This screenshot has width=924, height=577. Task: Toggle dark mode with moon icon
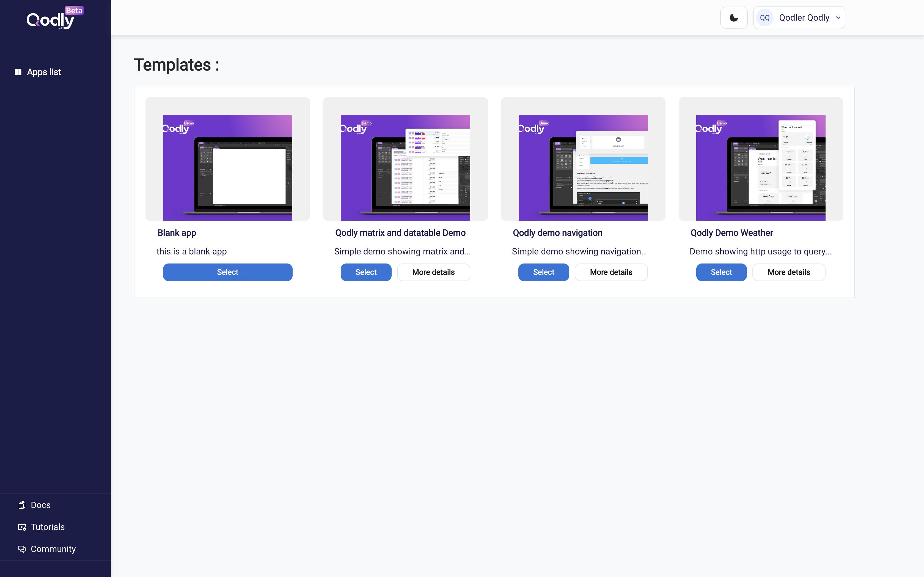pyautogui.click(x=733, y=18)
